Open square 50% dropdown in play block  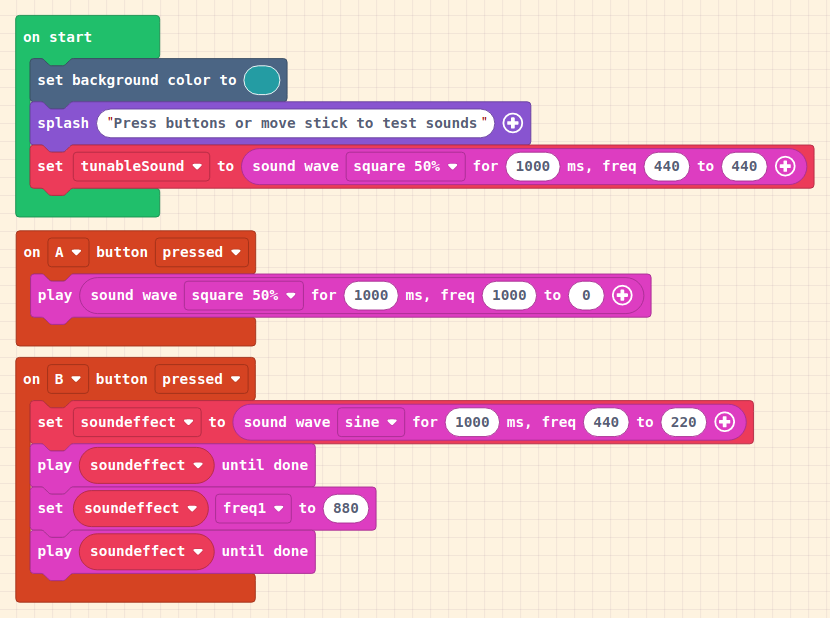[x=243, y=295]
